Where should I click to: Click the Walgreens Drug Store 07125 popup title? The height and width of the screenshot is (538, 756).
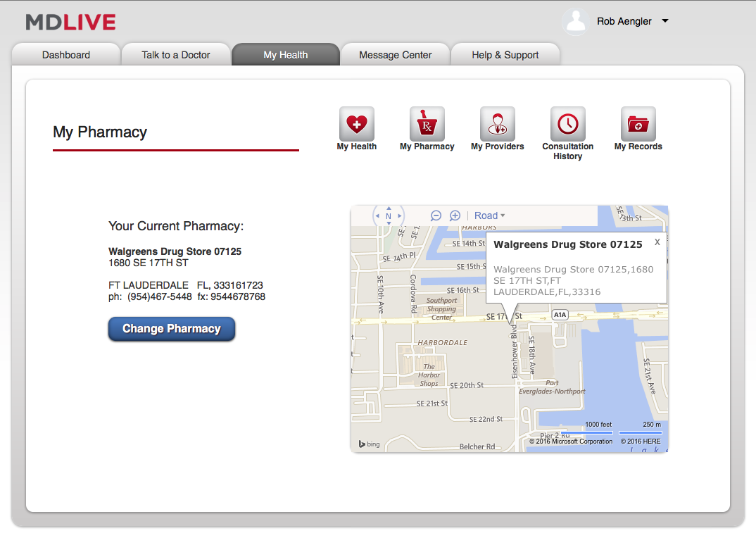pos(568,244)
